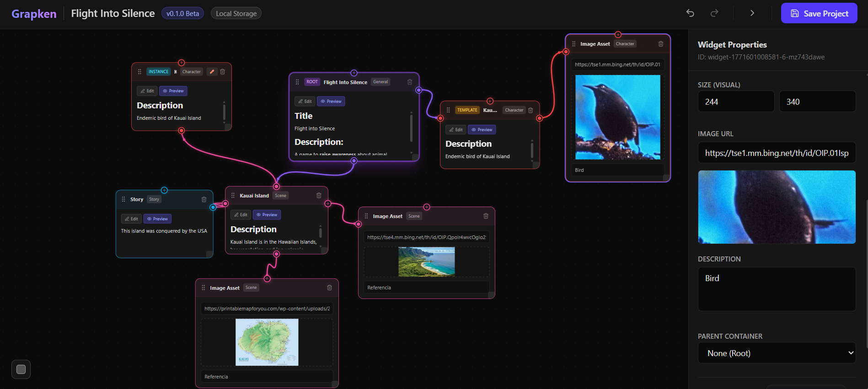Delete the Story node

(x=204, y=199)
